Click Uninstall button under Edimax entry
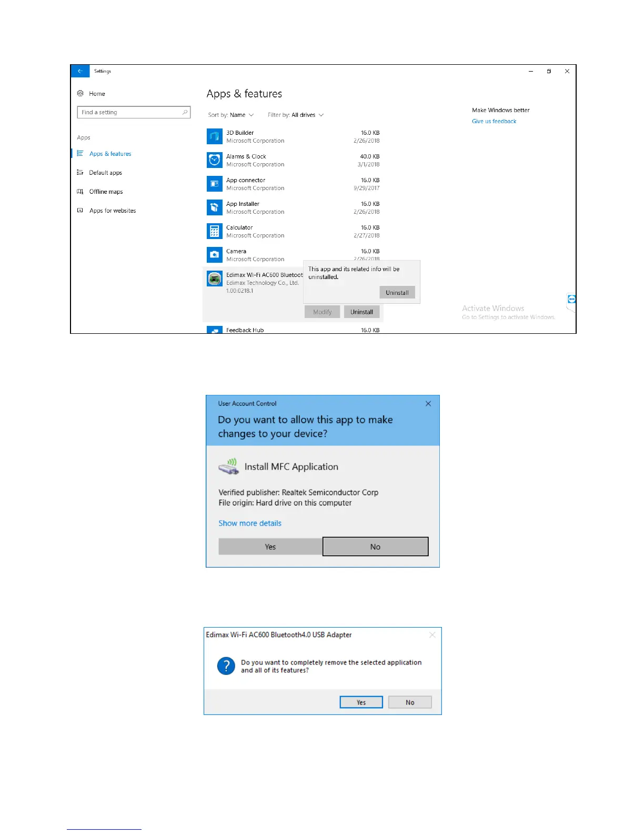The height and width of the screenshot is (834, 644). click(361, 312)
